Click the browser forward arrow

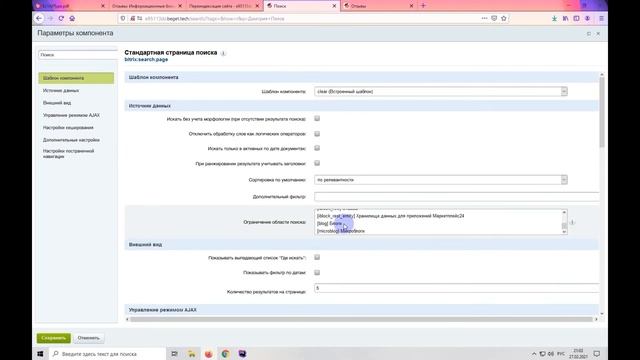tap(50, 18)
